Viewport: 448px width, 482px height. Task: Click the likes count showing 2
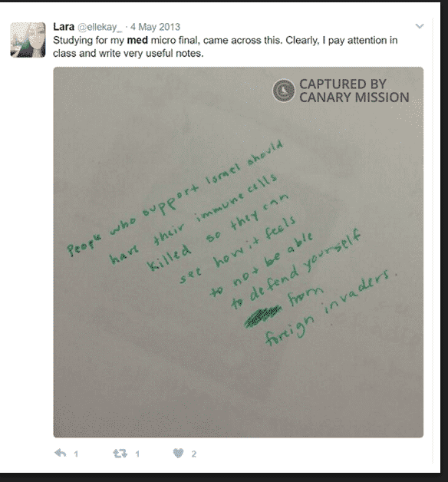193,454
